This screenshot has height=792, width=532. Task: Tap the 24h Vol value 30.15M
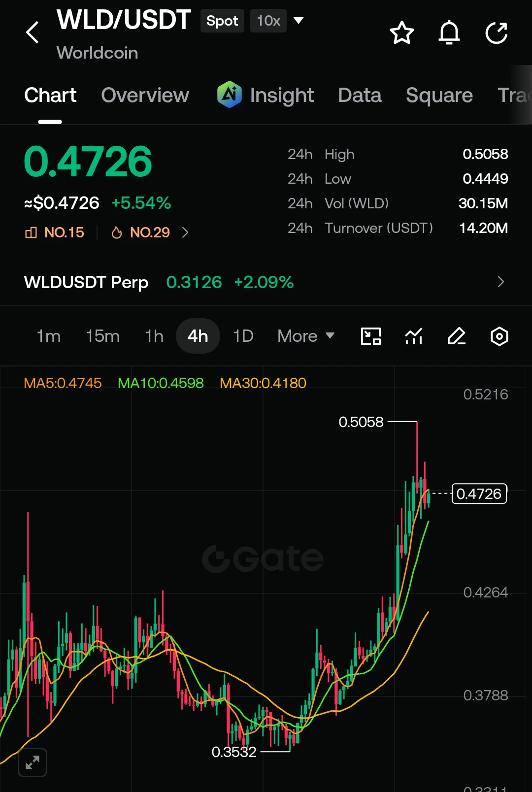(483, 203)
